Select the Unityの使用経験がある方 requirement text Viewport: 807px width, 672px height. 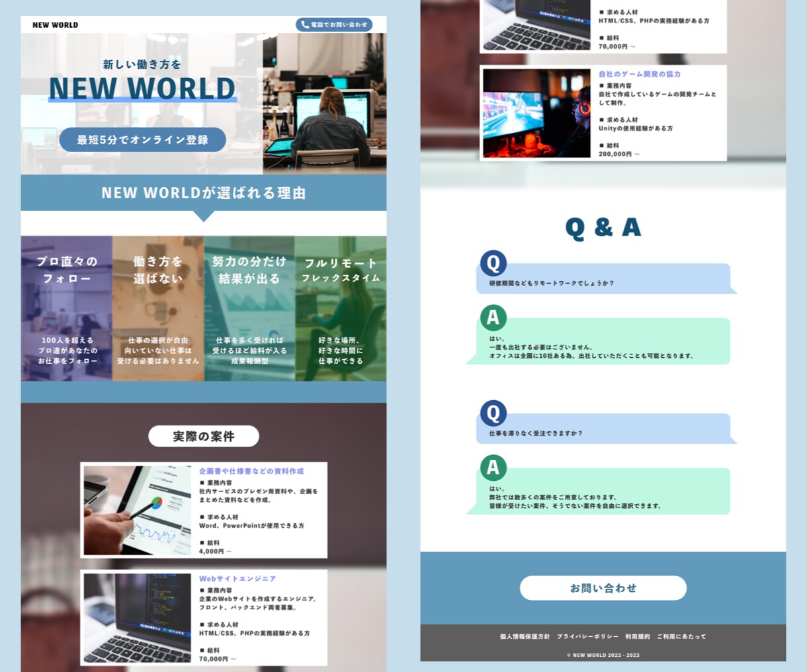point(636,128)
